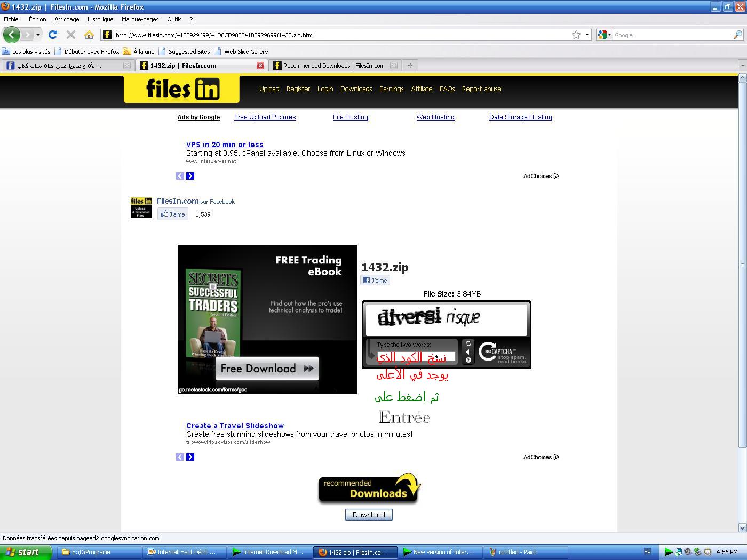747x560 pixels.
Task: Open the Login link
Action: [325, 89]
